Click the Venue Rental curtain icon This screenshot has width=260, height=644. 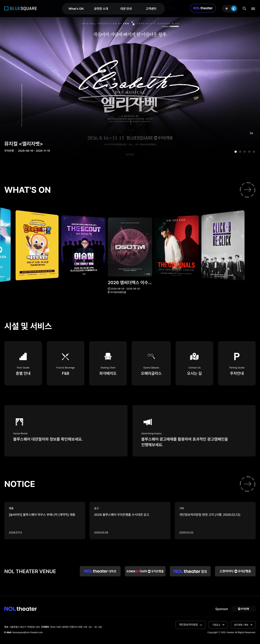tap(19, 422)
